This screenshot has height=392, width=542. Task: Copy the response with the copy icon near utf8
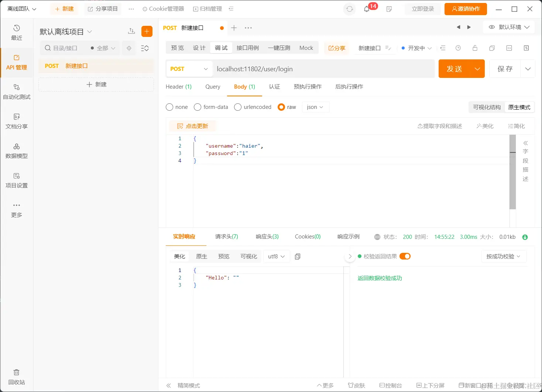tap(298, 256)
